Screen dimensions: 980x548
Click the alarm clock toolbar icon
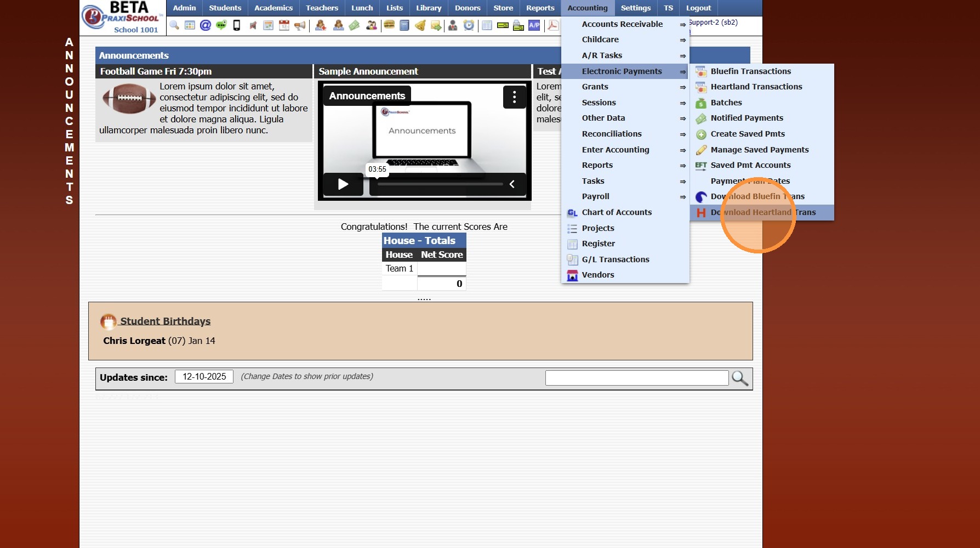tap(469, 25)
